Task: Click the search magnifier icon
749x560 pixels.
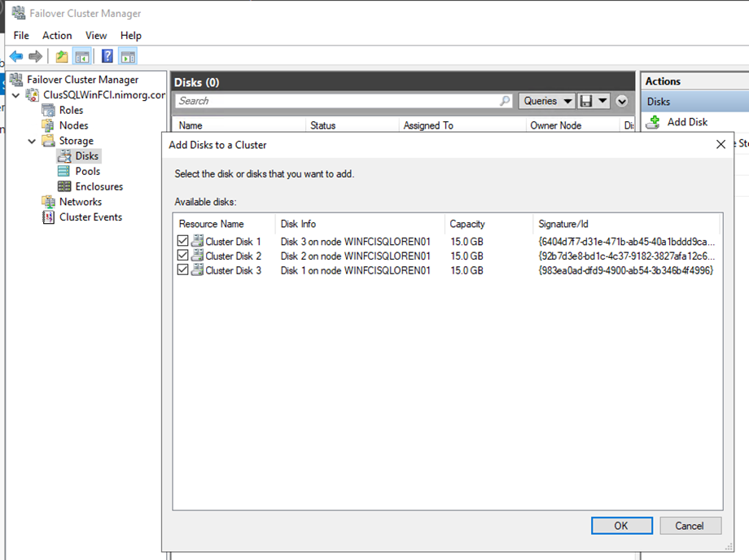Action: [x=505, y=101]
